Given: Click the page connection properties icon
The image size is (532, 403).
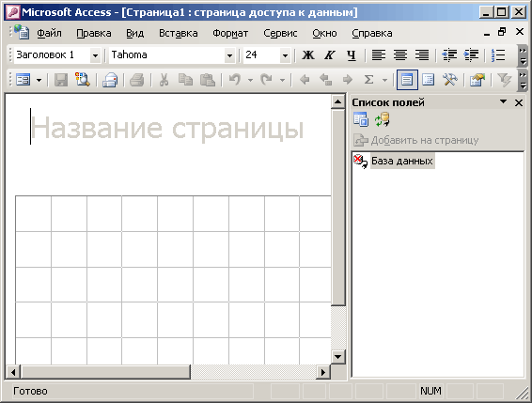Looking at the screenshot, I should click(361, 119).
